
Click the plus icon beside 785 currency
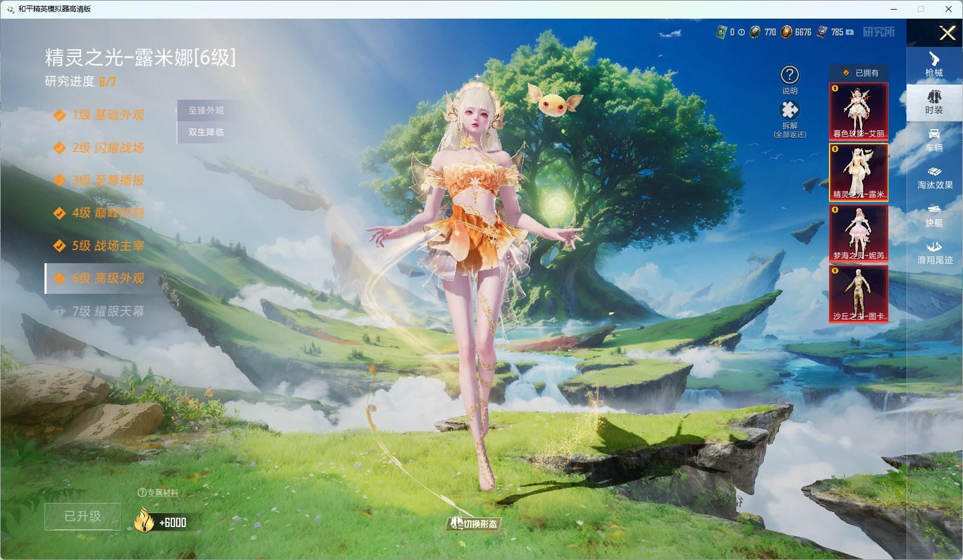850,32
